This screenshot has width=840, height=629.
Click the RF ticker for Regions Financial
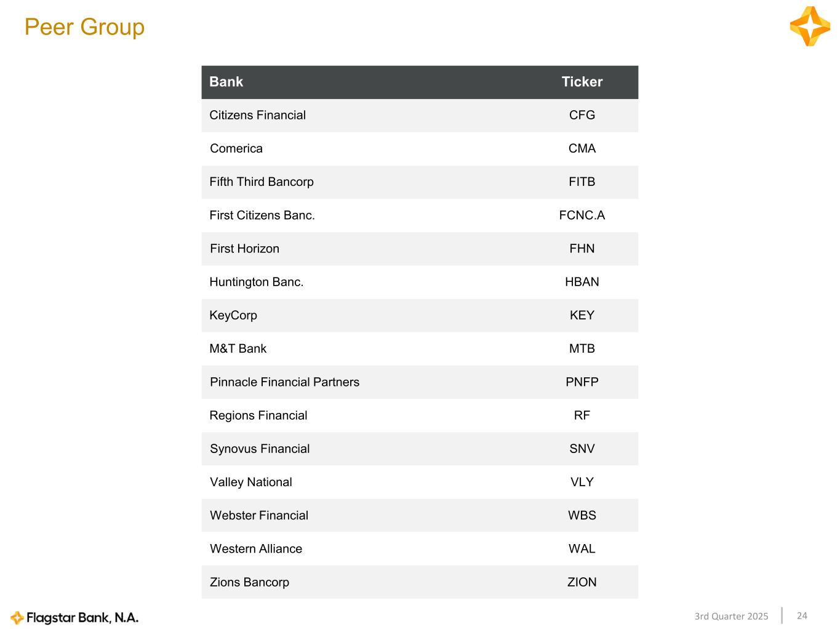[x=582, y=415]
